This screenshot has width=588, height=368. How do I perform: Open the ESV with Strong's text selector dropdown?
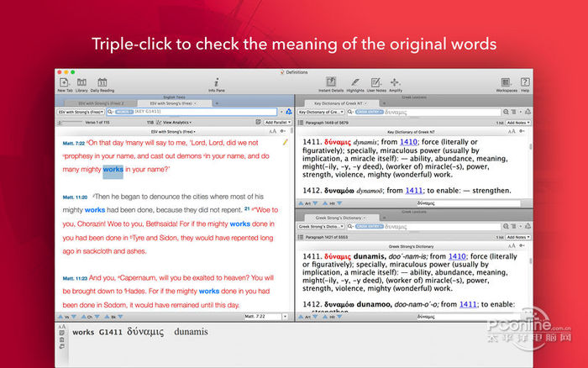(x=79, y=111)
